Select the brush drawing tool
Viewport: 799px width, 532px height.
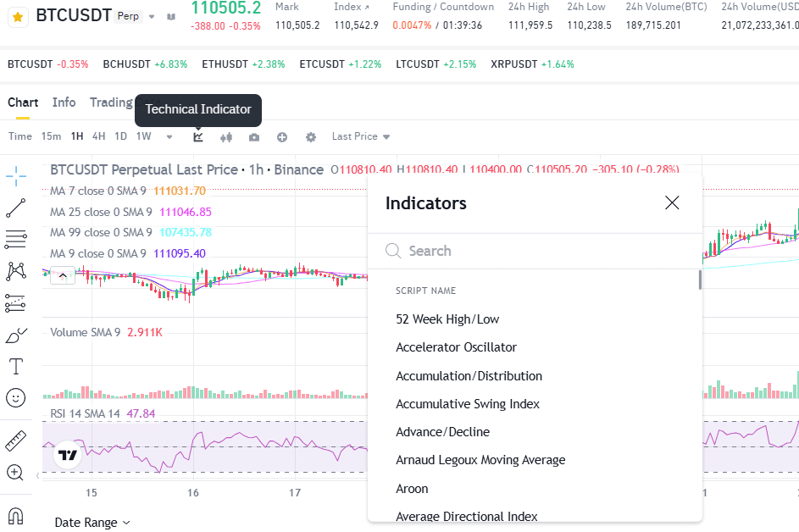16,335
